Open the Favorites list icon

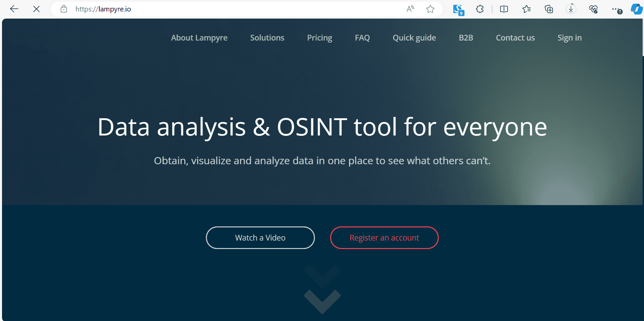(x=527, y=9)
